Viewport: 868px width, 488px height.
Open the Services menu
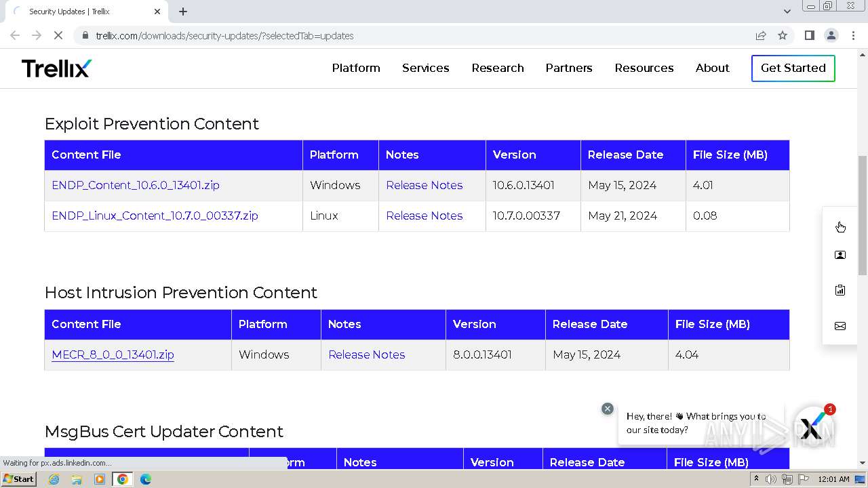pyautogui.click(x=426, y=68)
